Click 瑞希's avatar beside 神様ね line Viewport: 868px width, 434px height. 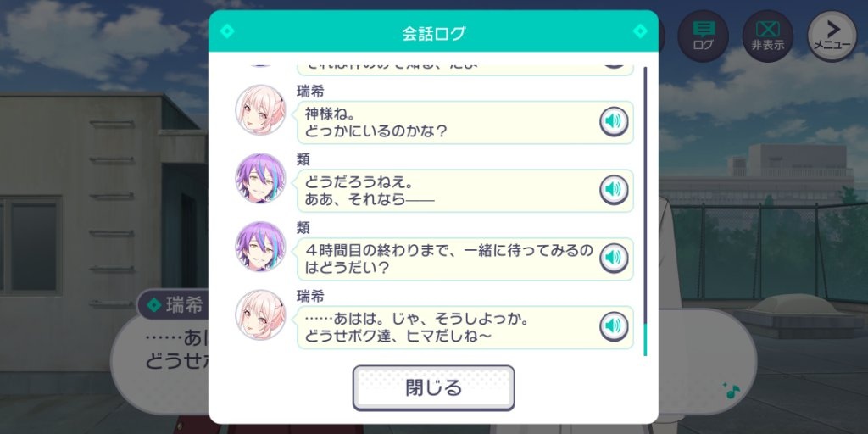pyautogui.click(x=261, y=109)
